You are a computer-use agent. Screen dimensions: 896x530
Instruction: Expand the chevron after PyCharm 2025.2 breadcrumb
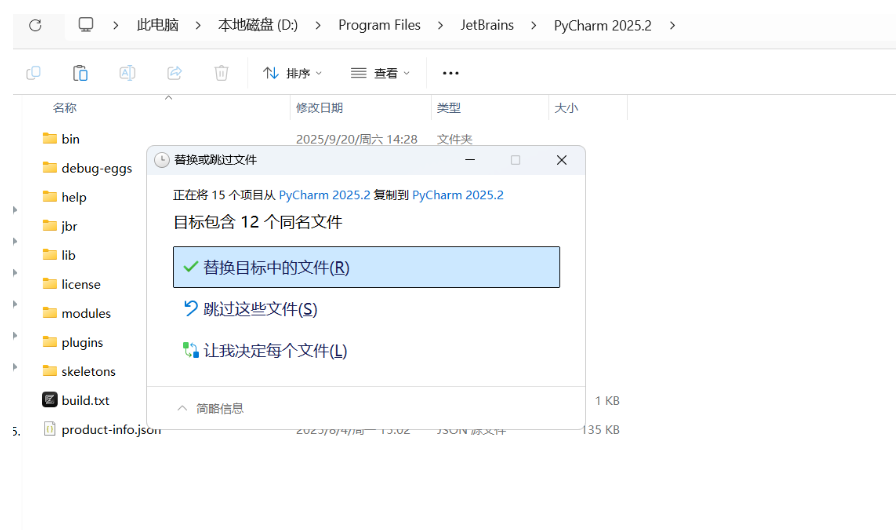click(673, 26)
